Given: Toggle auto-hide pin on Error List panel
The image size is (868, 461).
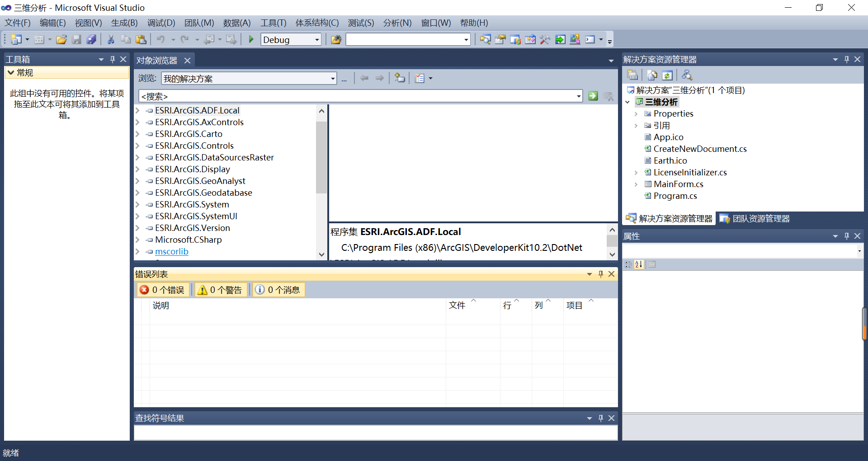Looking at the screenshot, I should (601, 274).
